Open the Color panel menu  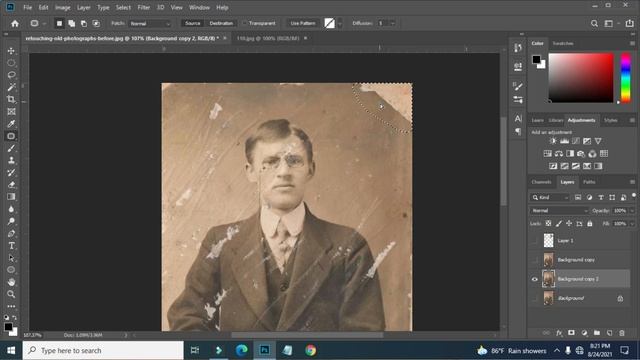tap(632, 43)
